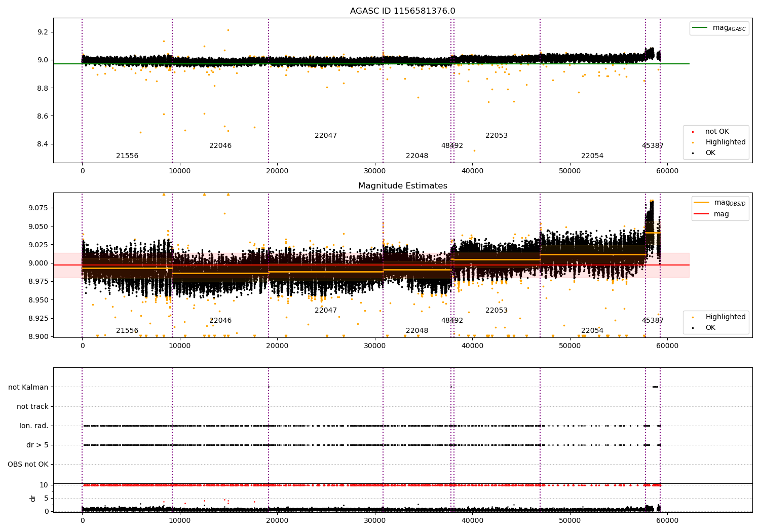Click the "OBS not OK" row label
760x532 pixels.
click(x=28, y=465)
